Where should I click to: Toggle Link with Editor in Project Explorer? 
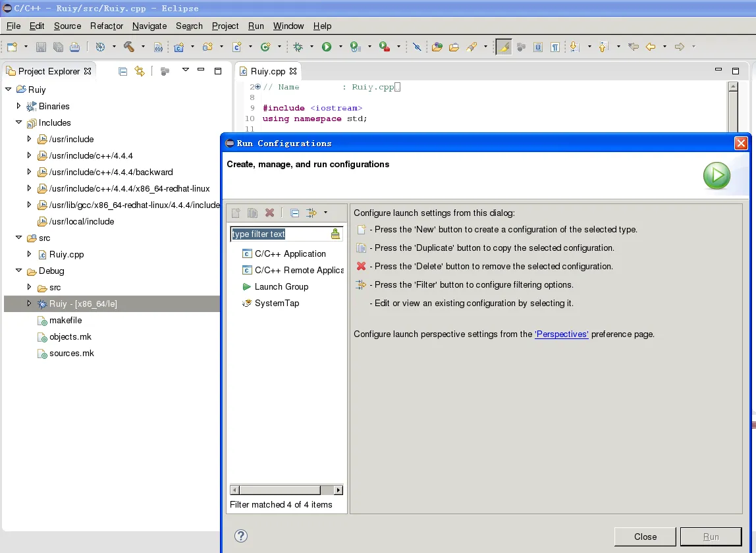point(140,71)
